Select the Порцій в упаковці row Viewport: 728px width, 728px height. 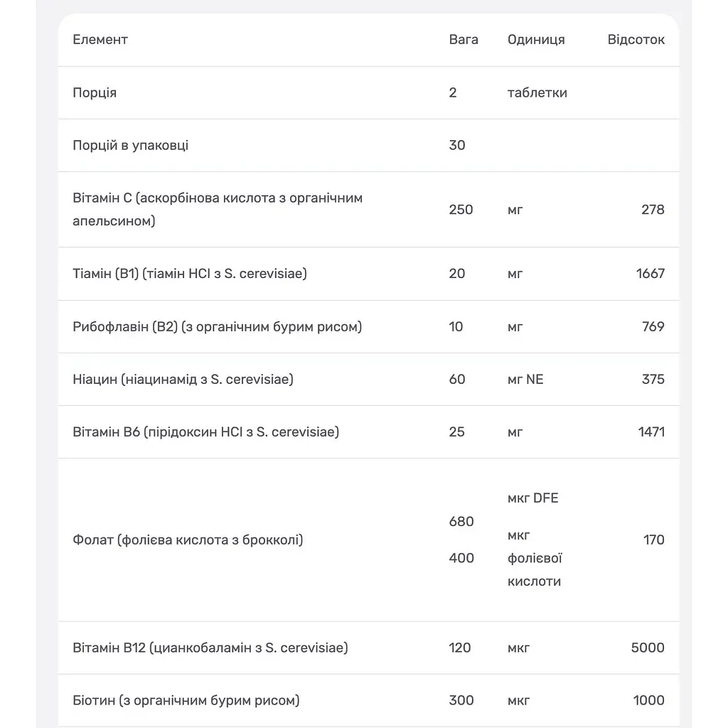click(368, 145)
